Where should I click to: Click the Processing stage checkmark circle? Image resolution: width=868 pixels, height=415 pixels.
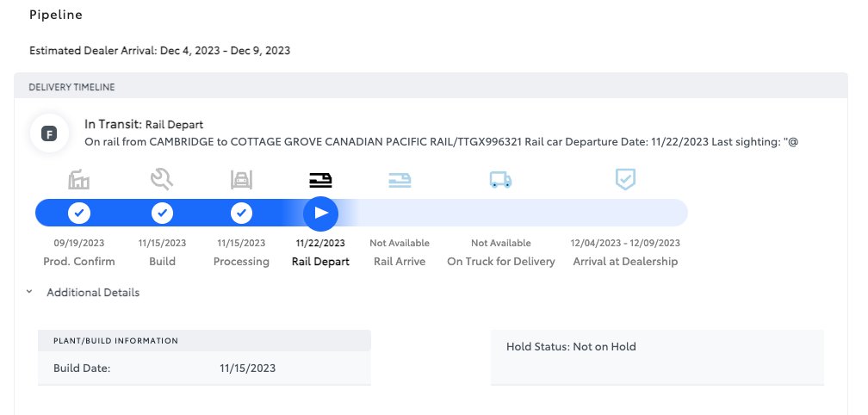click(x=241, y=213)
